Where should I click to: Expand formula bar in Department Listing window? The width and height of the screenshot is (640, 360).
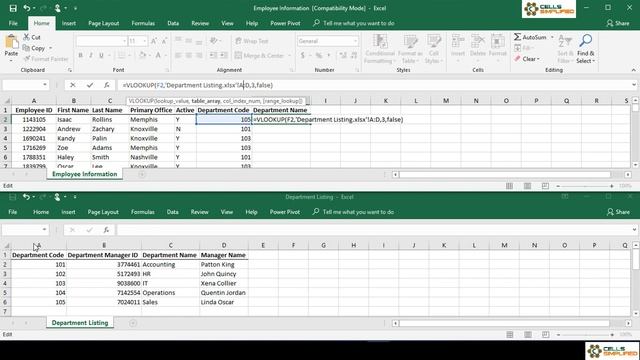point(633,230)
